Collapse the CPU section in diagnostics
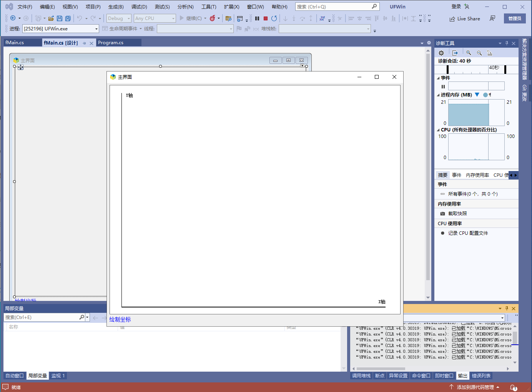The height and width of the screenshot is (392, 532). pyautogui.click(x=438, y=130)
